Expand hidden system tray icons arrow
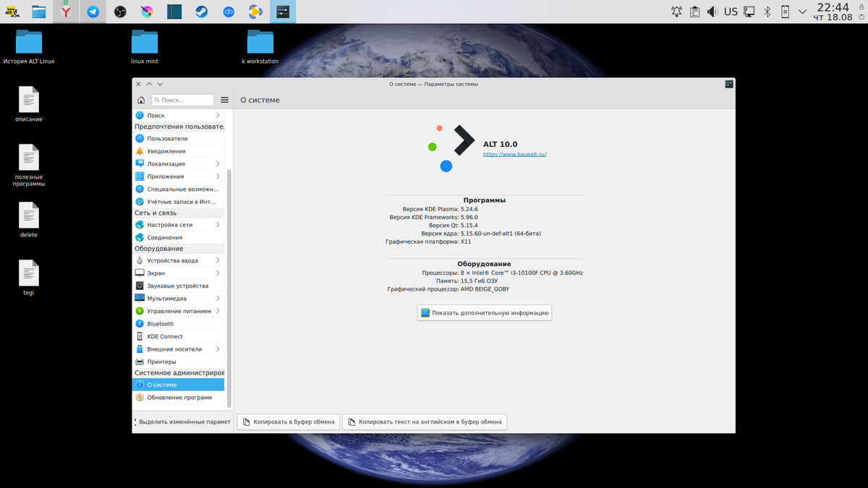 pos(801,12)
